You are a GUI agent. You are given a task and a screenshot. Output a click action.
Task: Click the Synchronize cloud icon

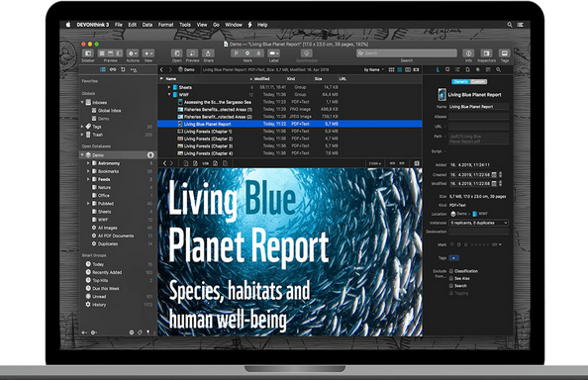pyautogui.click(x=307, y=53)
